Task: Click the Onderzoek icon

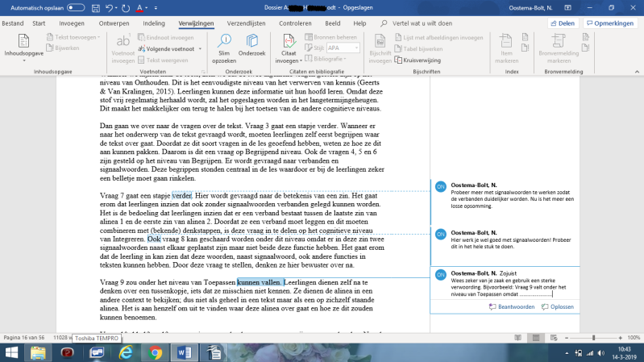Action: coord(251,49)
